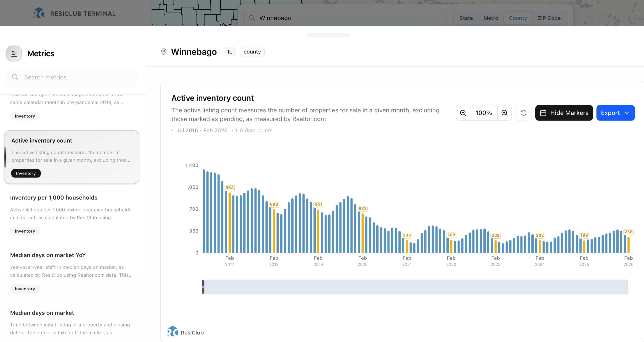Click the ResiClub Terminal logo
Viewport: 644px width, 342px height.
point(39,13)
